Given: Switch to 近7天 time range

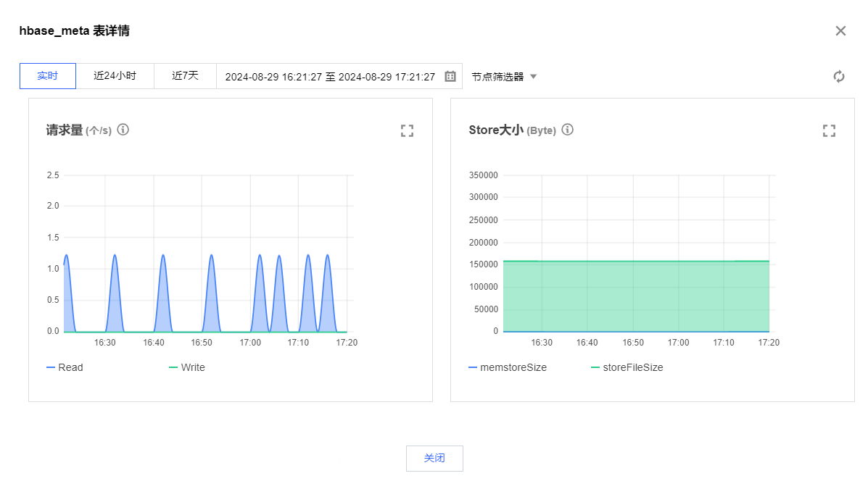Looking at the screenshot, I should 185,76.
